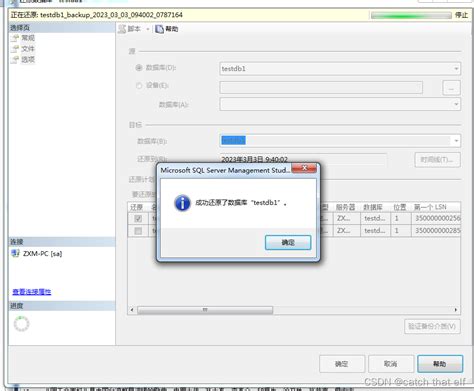This screenshot has width=474, height=391.
Task: Click the 帮助 toolbar icon
Action: coord(159,29)
